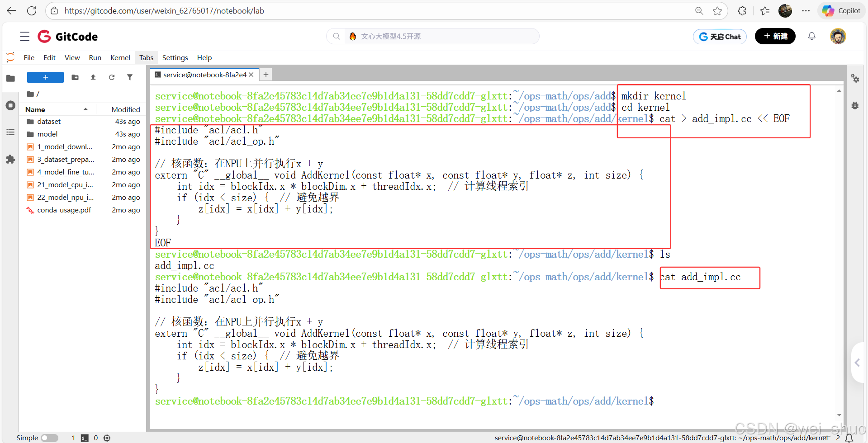The height and width of the screenshot is (443, 868).
Task: Upload files icon
Action: [93, 77]
